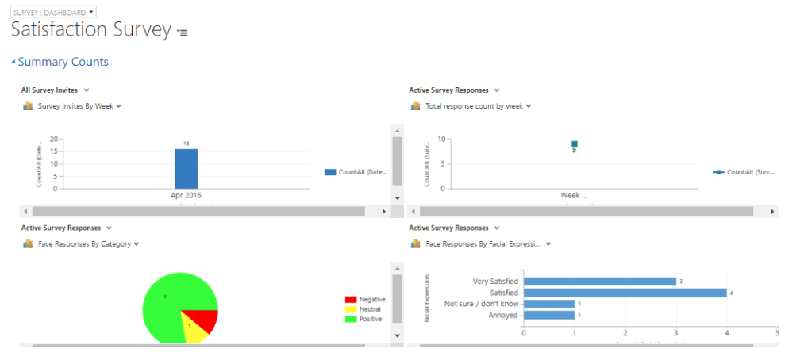Click the Very Satisfied axis label
800x364 pixels.
[495, 281]
